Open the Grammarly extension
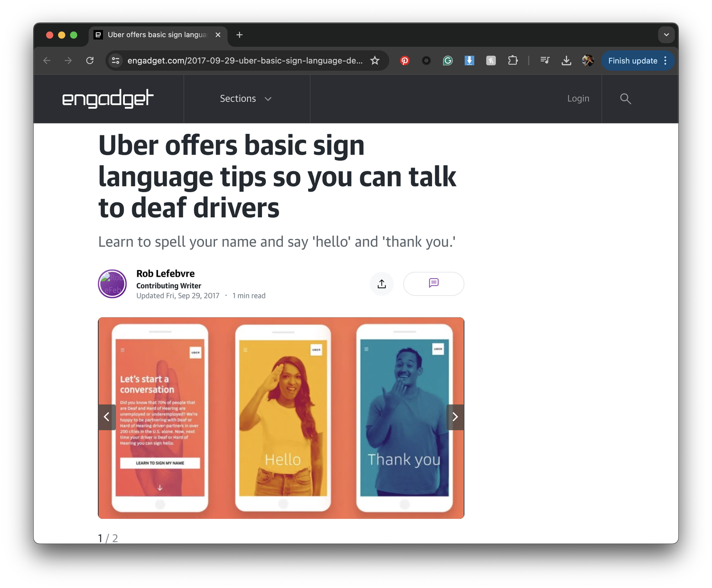This screenshot has height=588, width=712. pos(448,61)
